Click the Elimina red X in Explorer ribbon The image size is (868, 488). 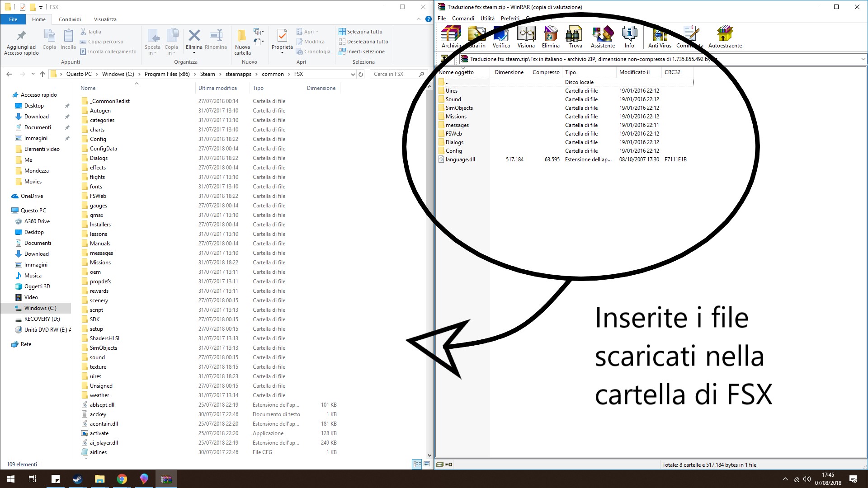(x=194, y=37)
